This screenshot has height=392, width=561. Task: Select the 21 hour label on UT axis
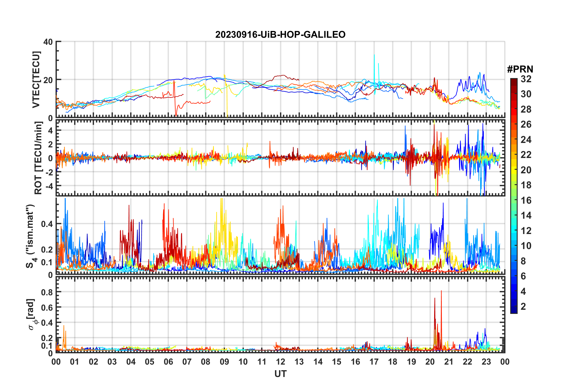(x=449, y=362)
